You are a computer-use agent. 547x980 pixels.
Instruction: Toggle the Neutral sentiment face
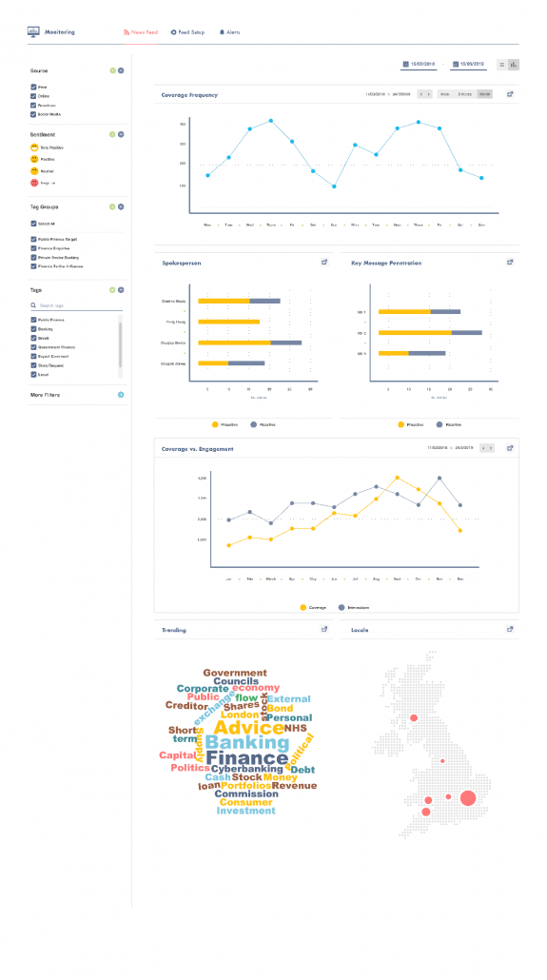[34, 170]
